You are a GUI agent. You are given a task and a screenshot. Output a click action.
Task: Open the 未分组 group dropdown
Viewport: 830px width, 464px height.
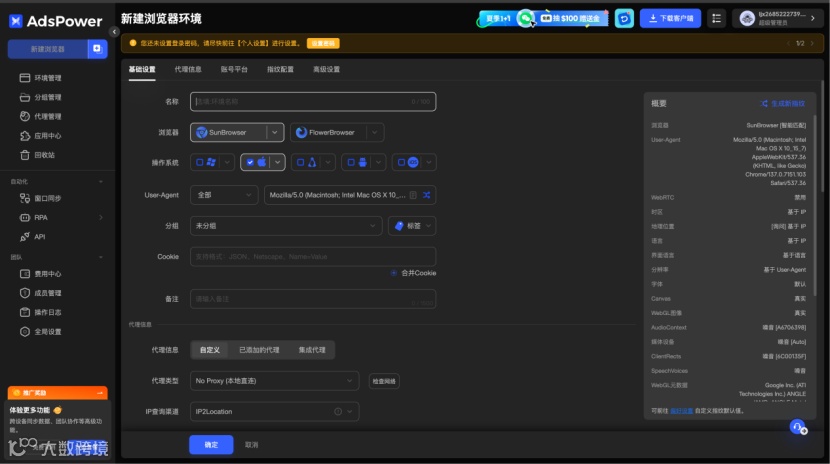[x=286, y=226]
